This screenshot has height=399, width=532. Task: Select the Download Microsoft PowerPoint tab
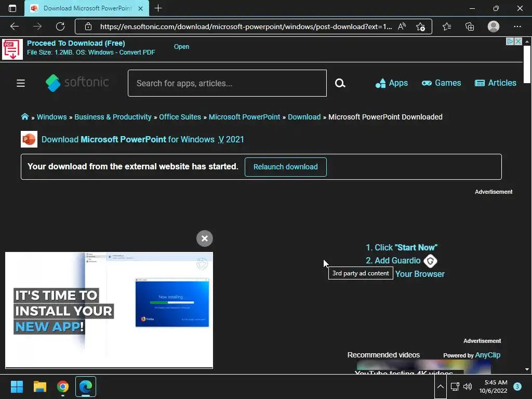pyautogui.click(x=87, y=8)
